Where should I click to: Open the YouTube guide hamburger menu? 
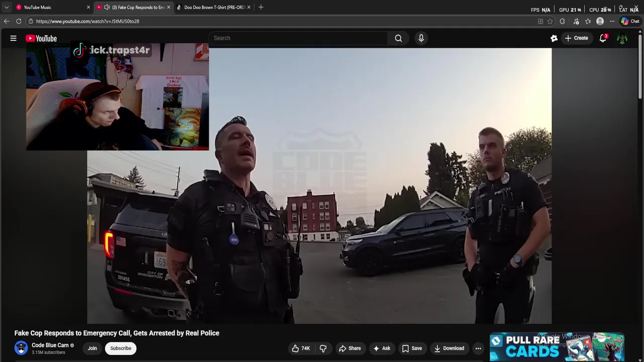[x=14, y=38]
